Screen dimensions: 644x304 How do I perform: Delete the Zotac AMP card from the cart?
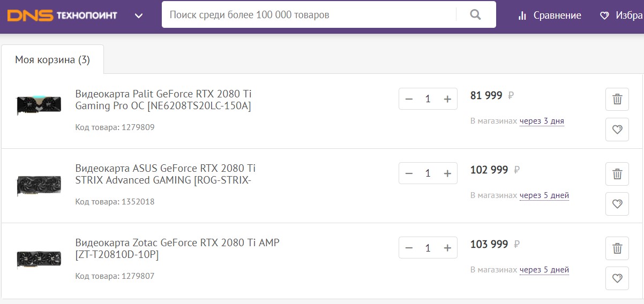click(x=617, y=248)
